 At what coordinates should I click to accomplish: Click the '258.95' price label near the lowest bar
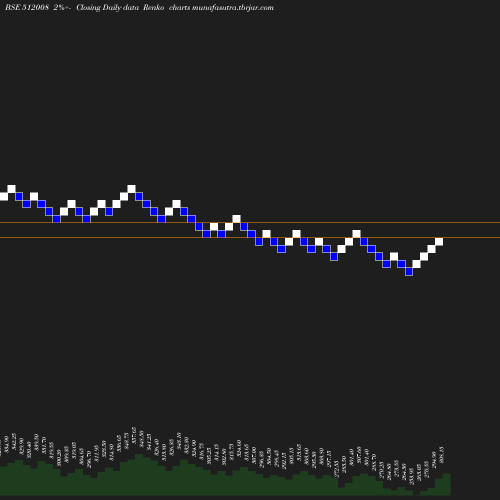coord(411,477)
